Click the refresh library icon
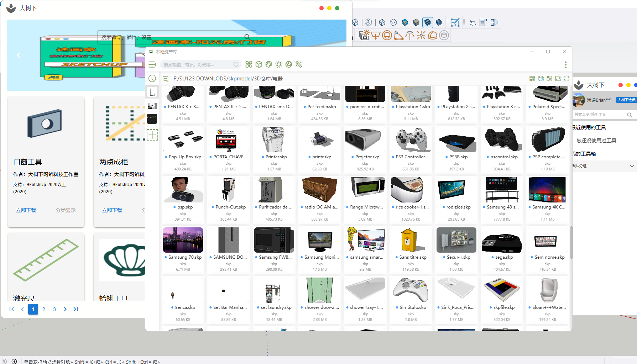The image size is (637, 364). pyautogui.click(x=566, y=79)
